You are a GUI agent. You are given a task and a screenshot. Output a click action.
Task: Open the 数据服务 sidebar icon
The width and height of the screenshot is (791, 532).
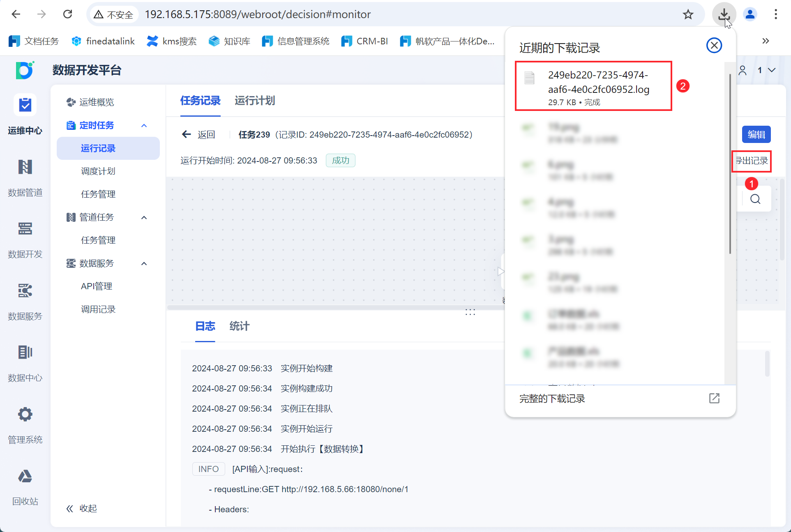click(x=25, y=290)
